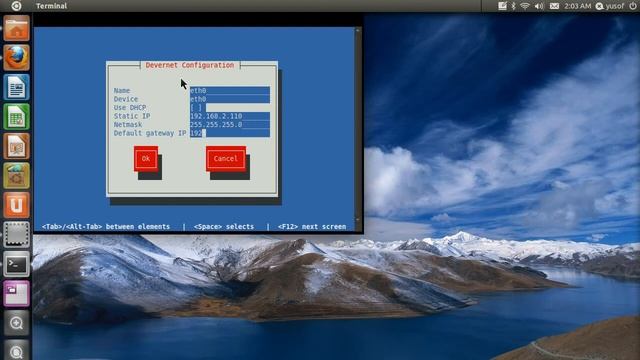Click the Use DHCP label

point(130,108)
